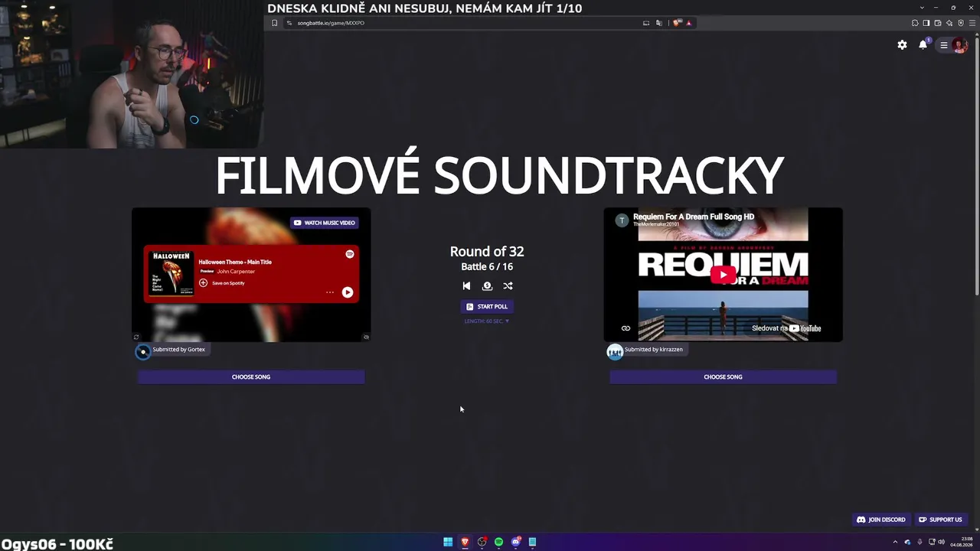Click the Brave Shields icon
Screen dimensions: 980x551
[678, 23]
